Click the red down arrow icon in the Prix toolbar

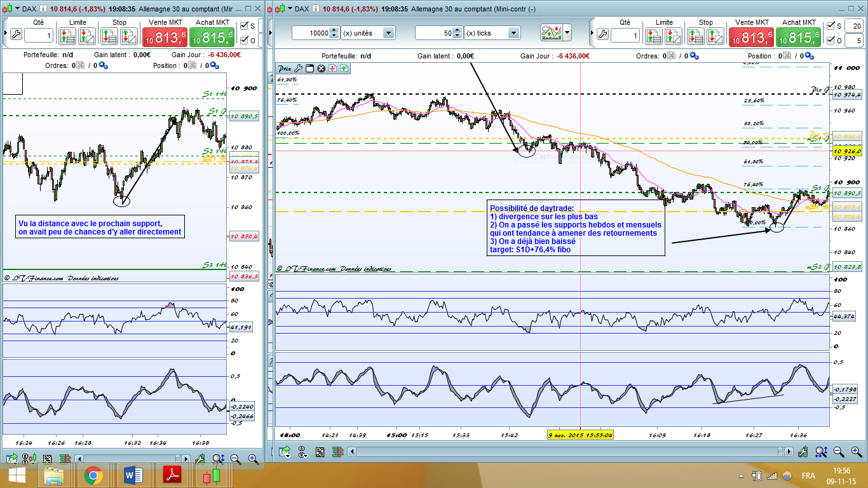[x=332, y=68]
